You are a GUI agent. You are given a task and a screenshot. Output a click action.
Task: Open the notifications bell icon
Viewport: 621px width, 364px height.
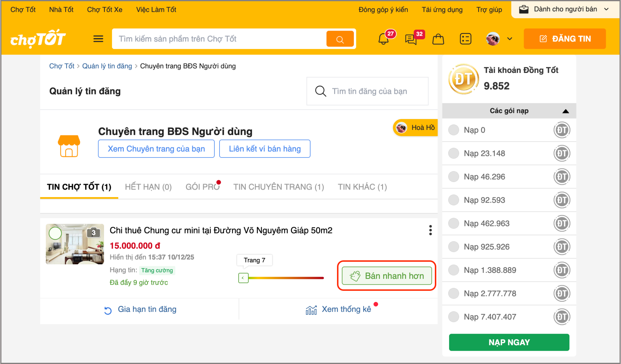pyautogui.click(x=384, y=39)
